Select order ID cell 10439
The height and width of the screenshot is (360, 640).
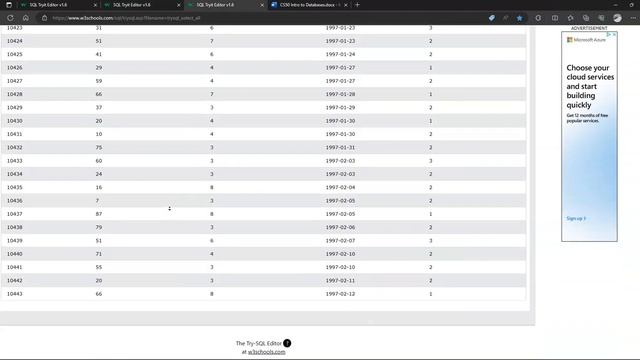(15, 240)
